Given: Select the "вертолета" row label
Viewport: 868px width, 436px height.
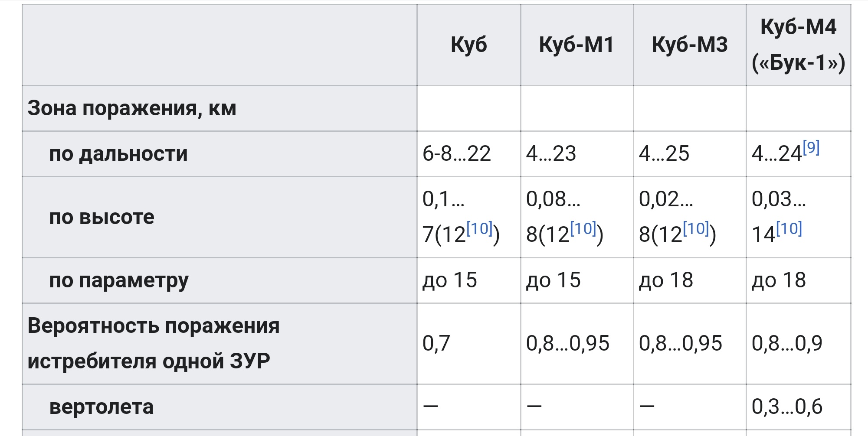Looking at the screenshot, I should 102,407.
